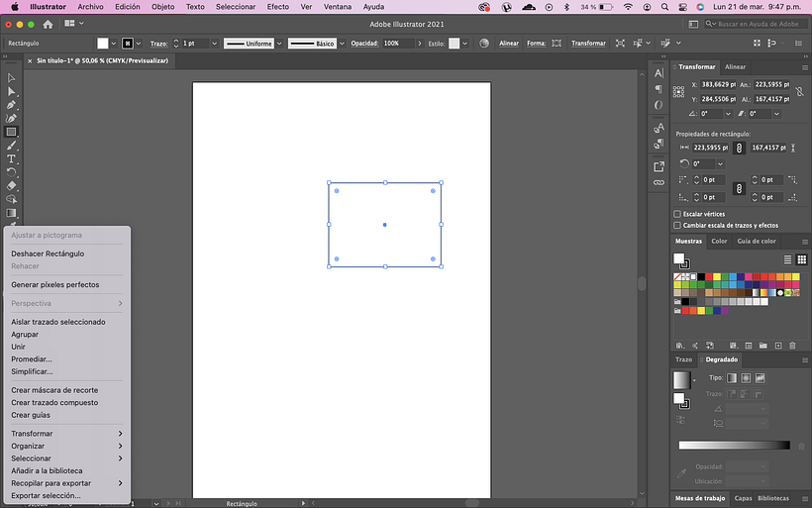Select the Pen tool

(x=12, y=105)
